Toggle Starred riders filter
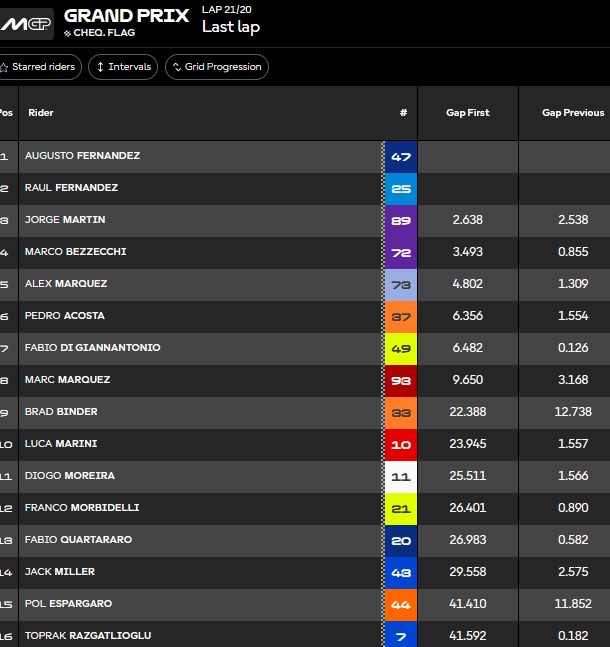610x647 pixels. point(40,67)
